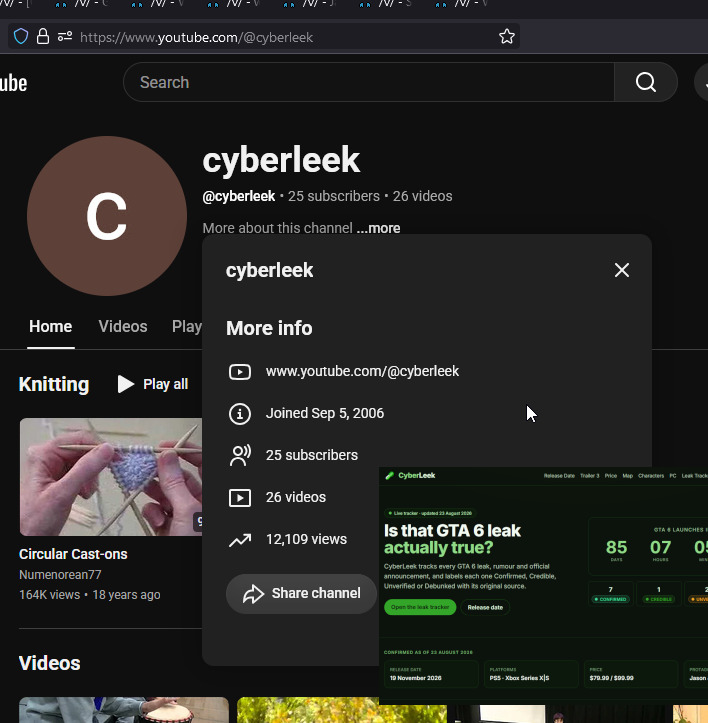
Task: Click the Knitting playlist heading
Action: (x=54, y=384)
